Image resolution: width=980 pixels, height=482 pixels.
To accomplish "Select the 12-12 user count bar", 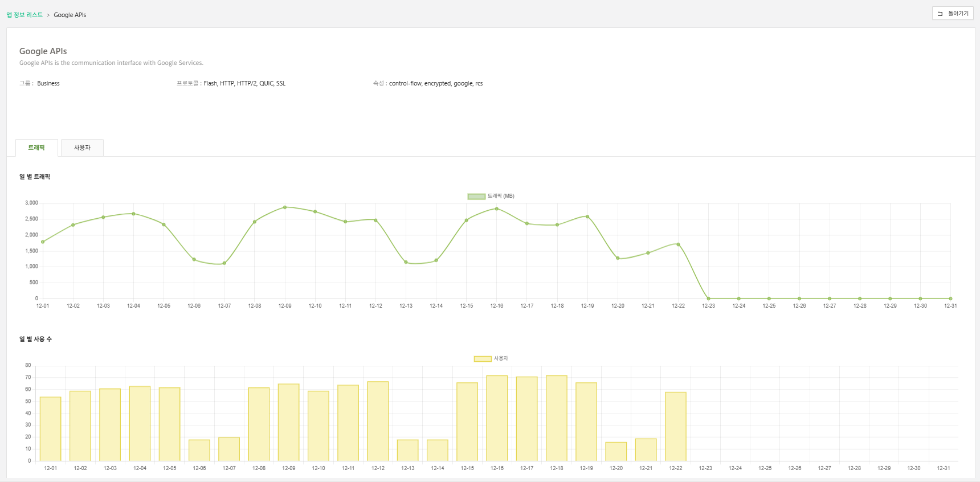I will point(378,422).
